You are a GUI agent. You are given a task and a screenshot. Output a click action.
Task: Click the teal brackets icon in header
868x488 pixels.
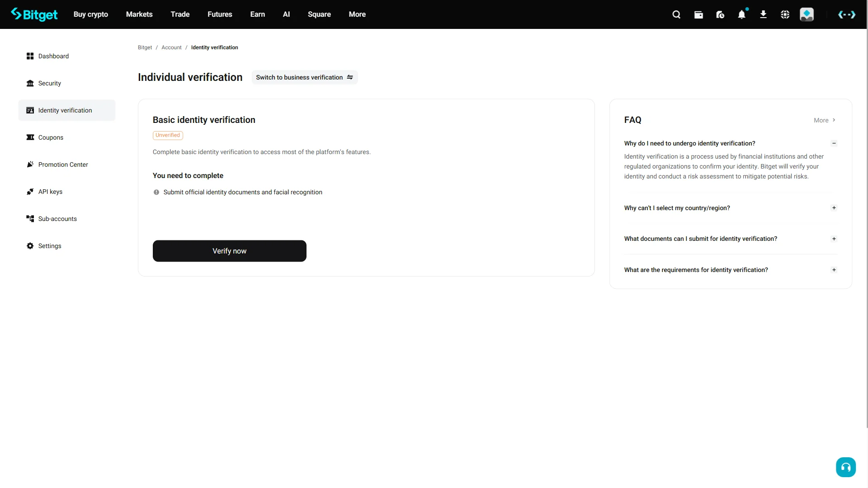(847, 14)
